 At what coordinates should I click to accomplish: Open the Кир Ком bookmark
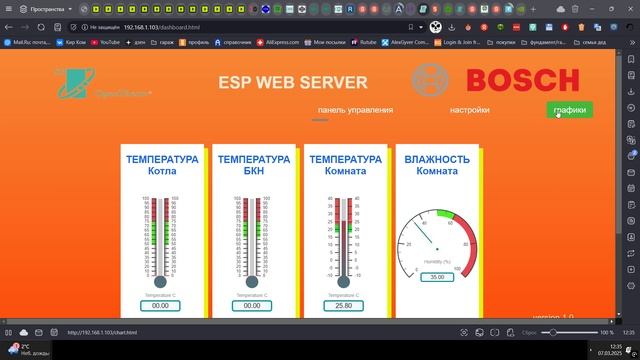click(71, 42)
